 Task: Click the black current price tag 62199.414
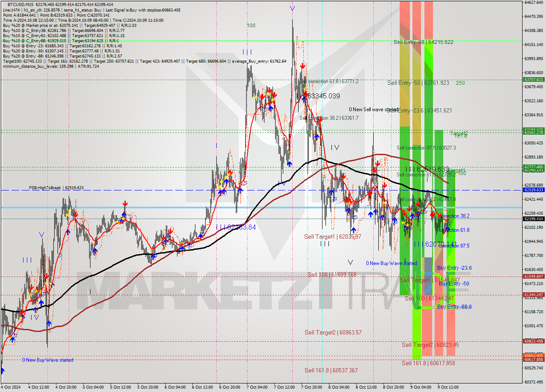(x=533, y=219)
